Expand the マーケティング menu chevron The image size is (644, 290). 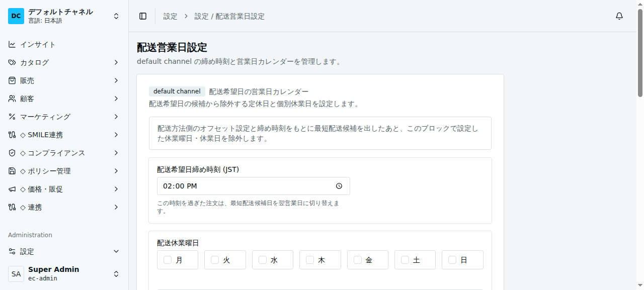116,117
